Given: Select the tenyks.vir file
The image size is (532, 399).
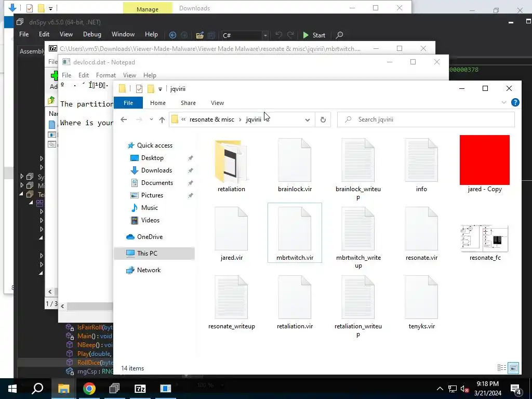Looking at the screenshot, I should click(421, 303).
